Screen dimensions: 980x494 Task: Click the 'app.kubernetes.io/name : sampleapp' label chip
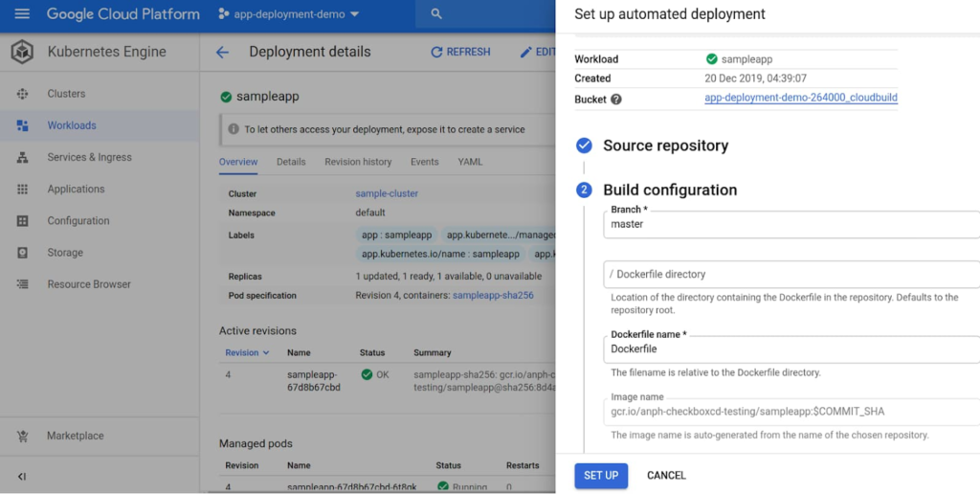click(x=440, y=254)
